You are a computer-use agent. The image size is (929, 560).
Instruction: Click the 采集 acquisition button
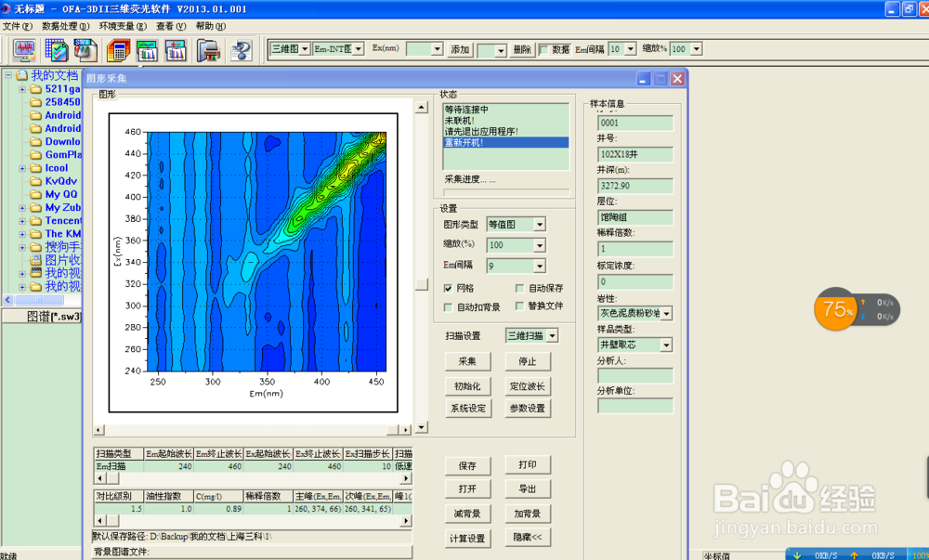point(467,360)
